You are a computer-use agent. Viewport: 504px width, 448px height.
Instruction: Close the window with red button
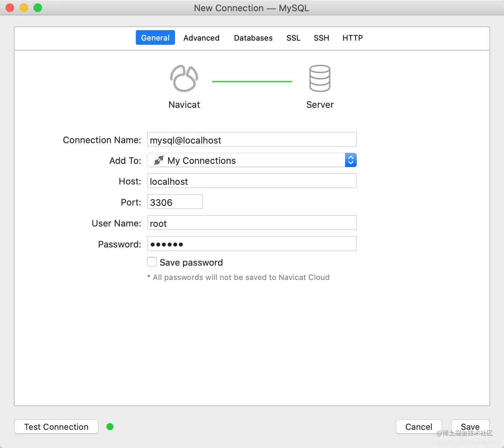10,8
